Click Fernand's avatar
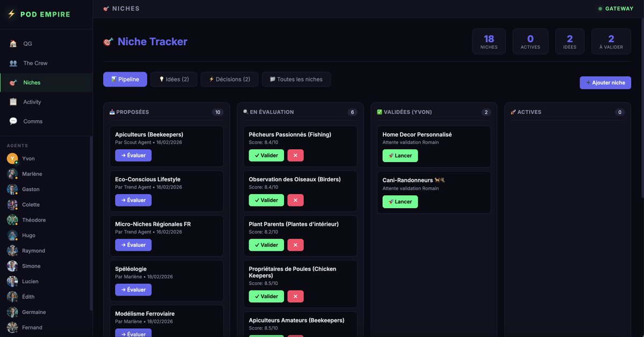644x337 pixels. (12, 327)
